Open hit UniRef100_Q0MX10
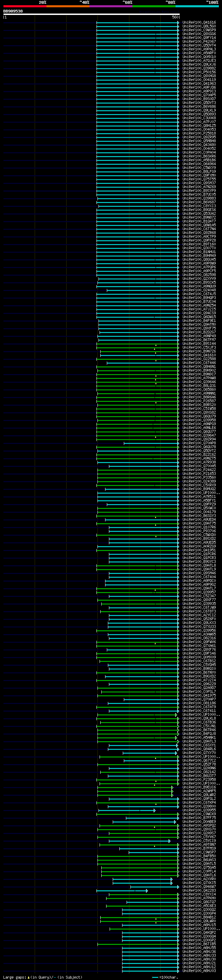 coord(199,57)
